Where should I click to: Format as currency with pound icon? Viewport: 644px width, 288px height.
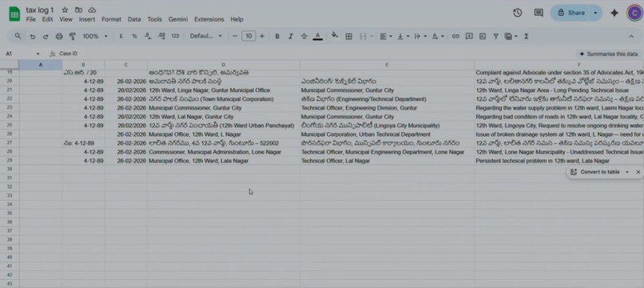121,36
